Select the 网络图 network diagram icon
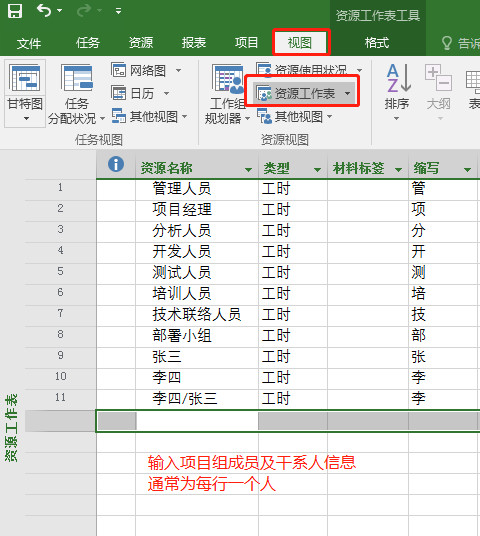 119,70
